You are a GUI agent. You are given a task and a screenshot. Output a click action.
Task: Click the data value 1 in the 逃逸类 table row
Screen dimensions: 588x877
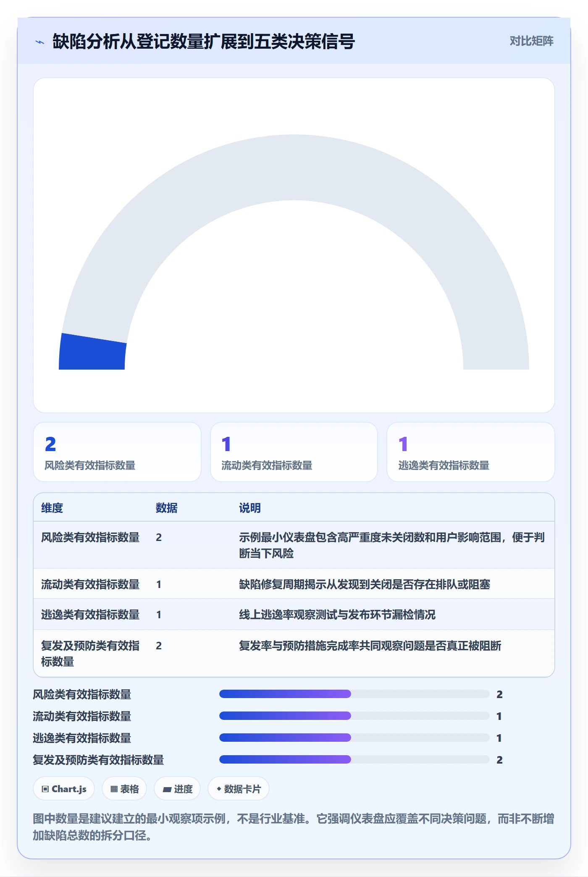[x=159, y=614]
